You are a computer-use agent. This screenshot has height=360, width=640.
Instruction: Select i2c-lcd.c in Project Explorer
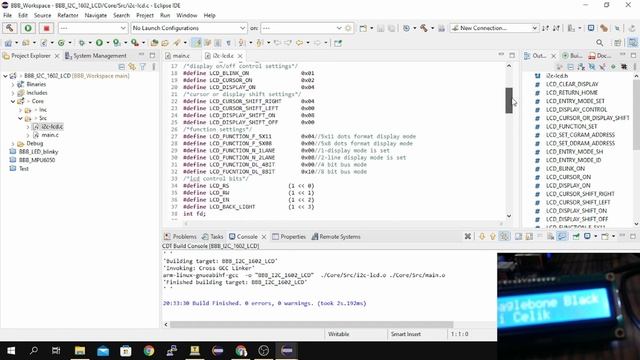point(52,127)
